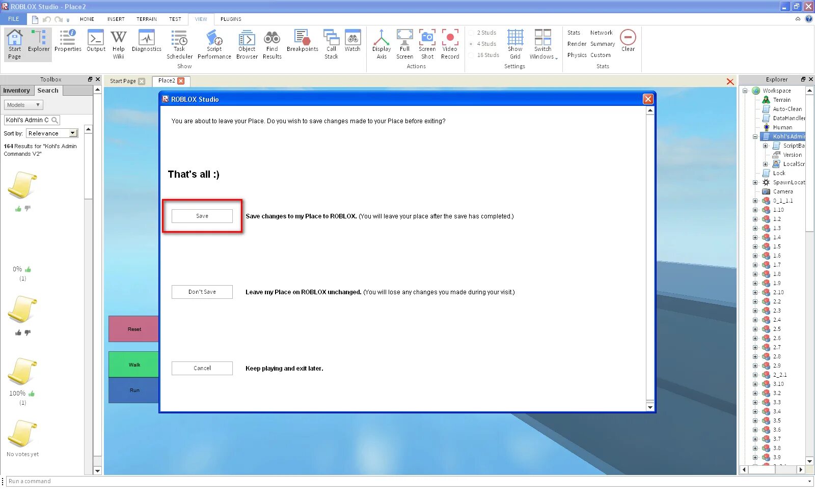This screenshot has width=815, height=504.
Task: Open Help Wiki
Action: (118, 44)
